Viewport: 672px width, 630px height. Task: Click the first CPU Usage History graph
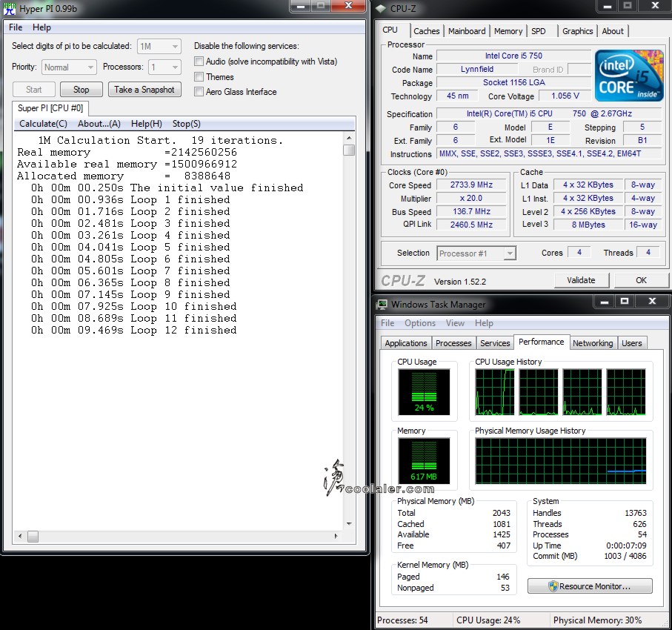pos(495,392)
